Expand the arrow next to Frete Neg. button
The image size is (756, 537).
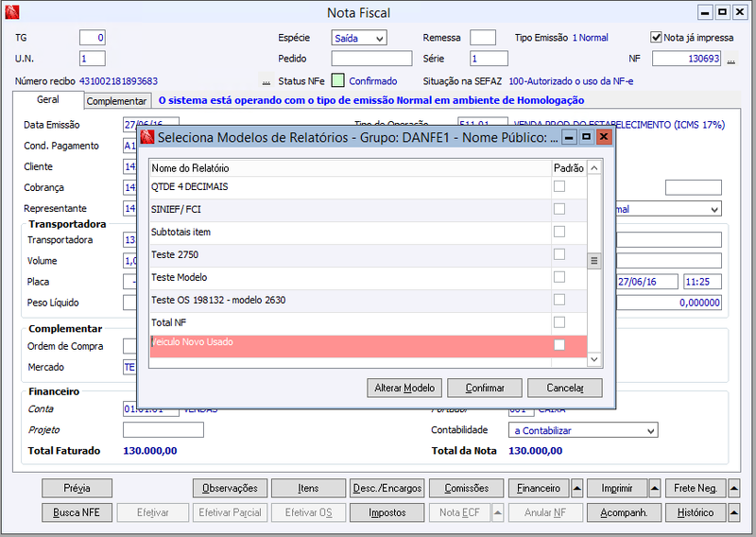coord(734,488)
